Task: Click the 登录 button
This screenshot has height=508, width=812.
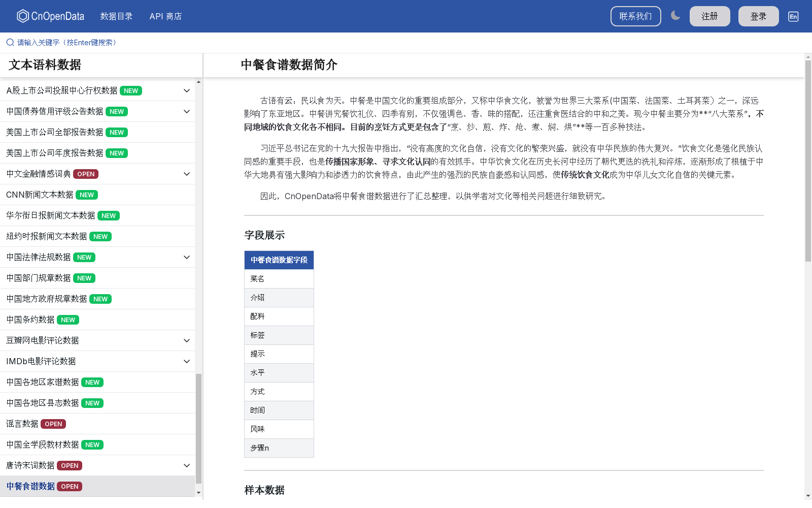Action: pyautogui.click(x=759, y=16)
